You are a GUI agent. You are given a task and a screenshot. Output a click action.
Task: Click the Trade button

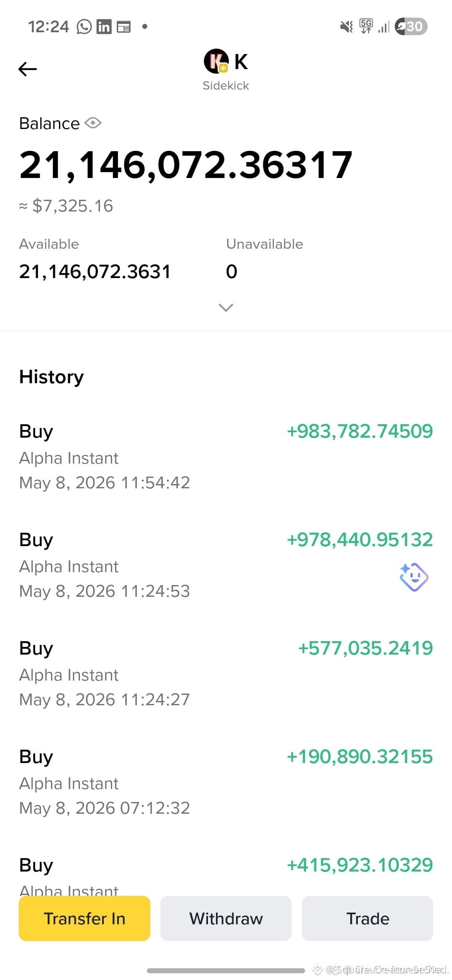[367, 918]
